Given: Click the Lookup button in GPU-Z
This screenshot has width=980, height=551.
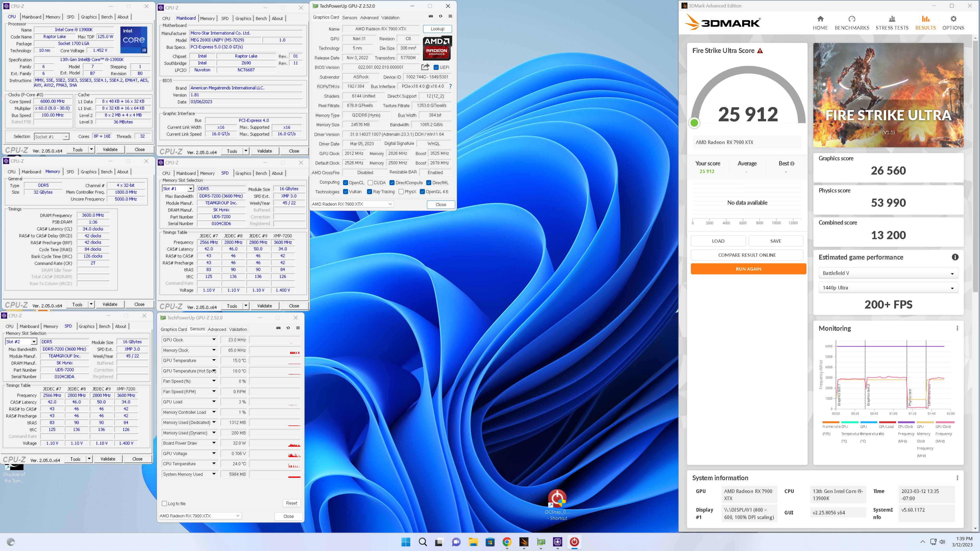Looking at the screenshot, I should coord(437,29).
